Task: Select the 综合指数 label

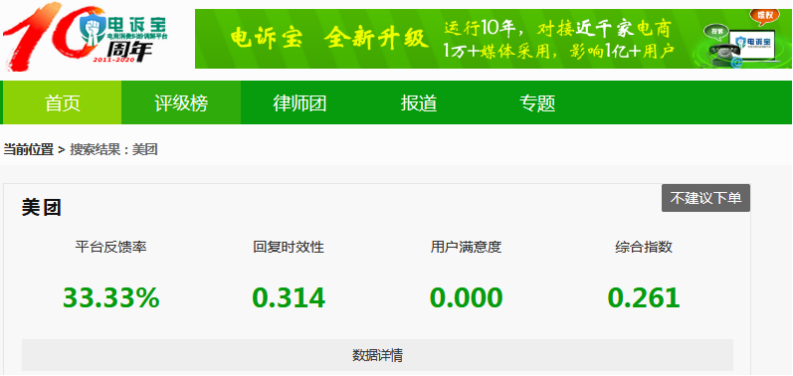Action: (x=644, y=247)
